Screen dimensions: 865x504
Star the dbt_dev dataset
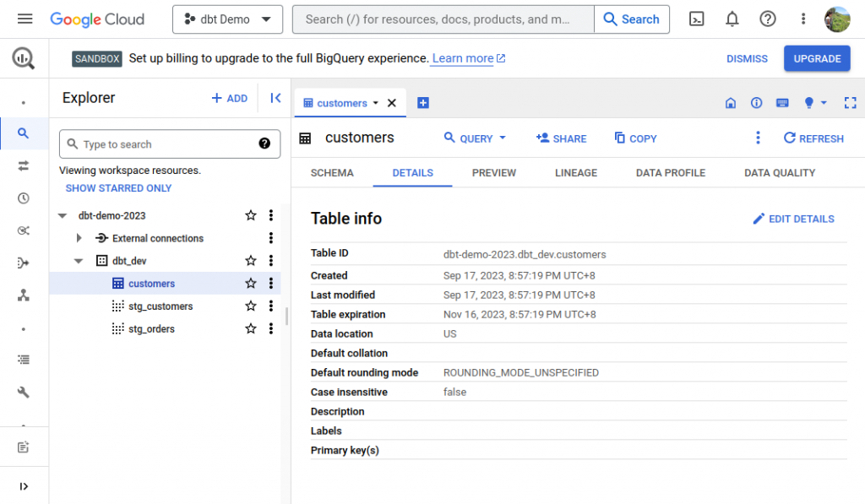coord(251,260)
